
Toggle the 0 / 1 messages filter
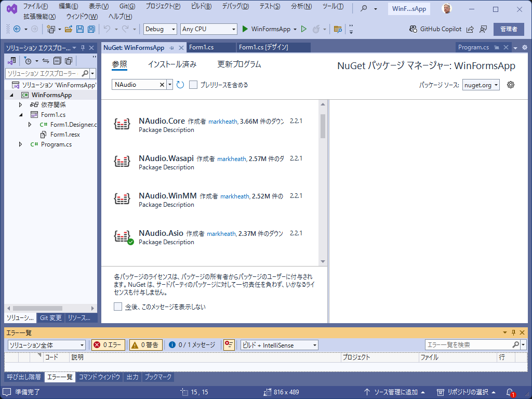pyautogui.click(x=192, y=345)
